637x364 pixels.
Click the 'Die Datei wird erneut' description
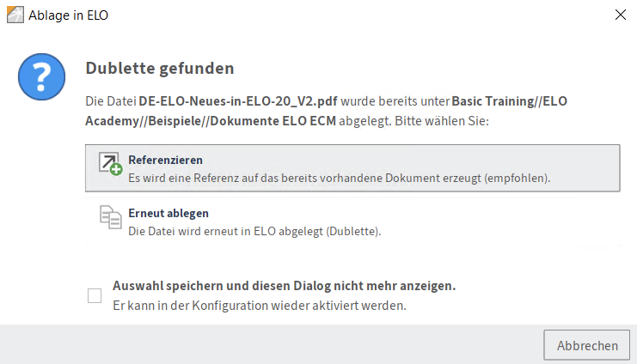pos(254,231)
